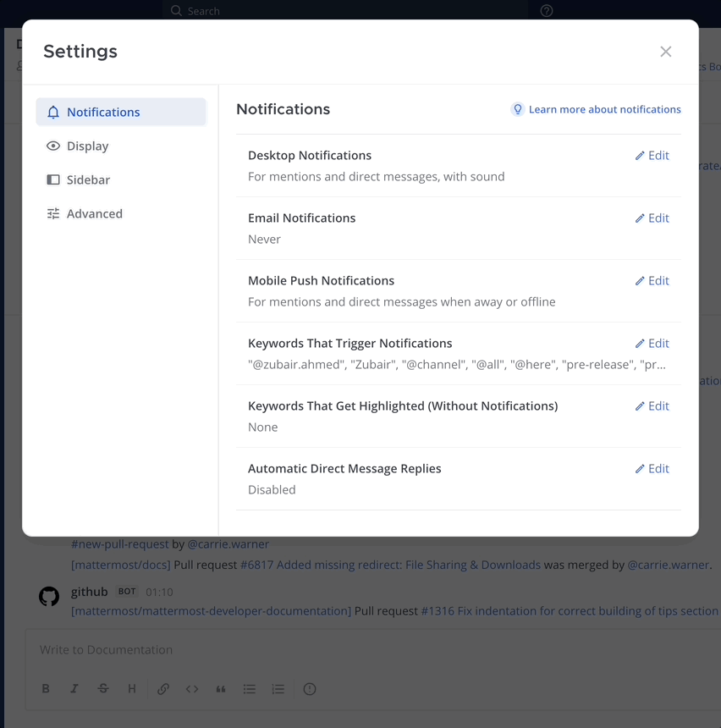Edit the Email Notifications setting

[652, 218]
